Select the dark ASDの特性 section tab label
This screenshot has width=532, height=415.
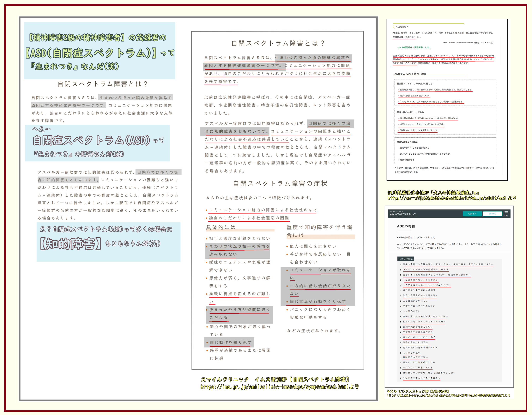pyautogui.click(x=406, y=259)
